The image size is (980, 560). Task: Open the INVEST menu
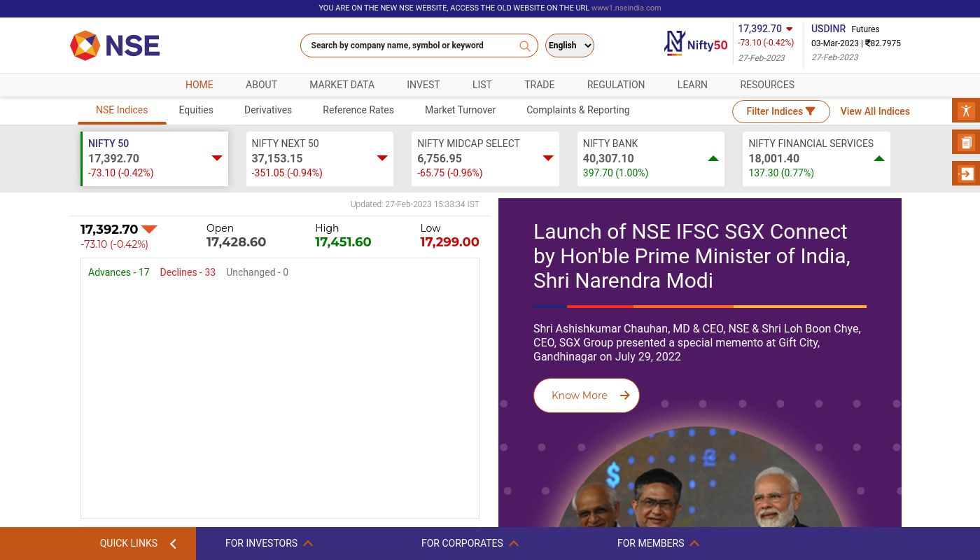tap(423, 85)
